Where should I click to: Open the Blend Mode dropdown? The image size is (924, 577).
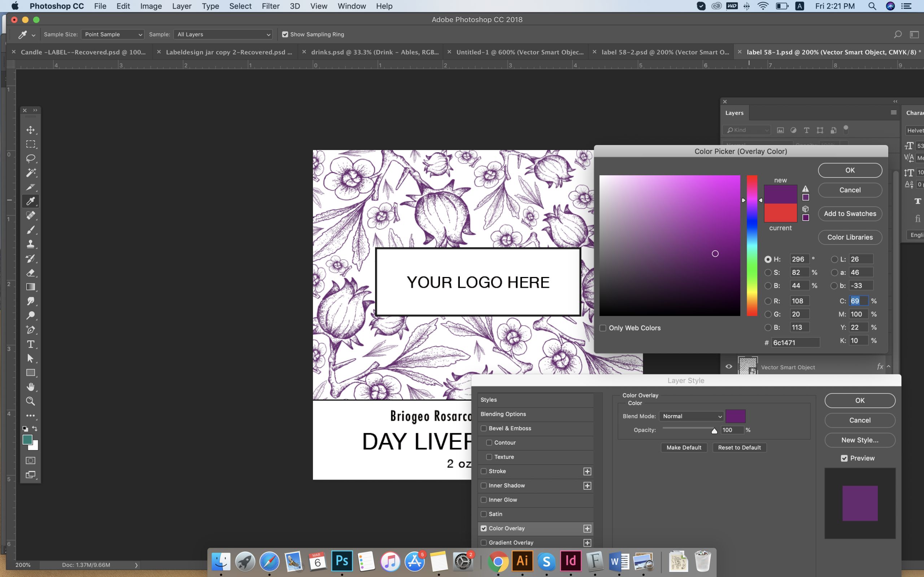(x=692, y=416)
